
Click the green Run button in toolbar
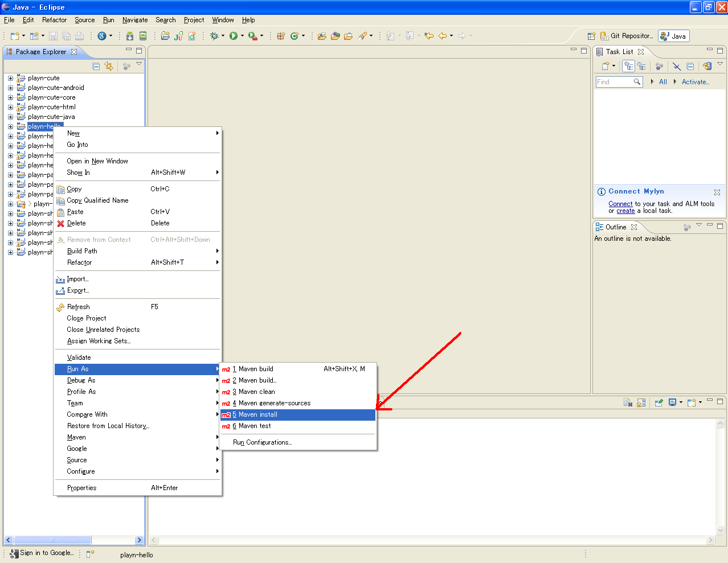pyautogui.click(x=234, y=36)
